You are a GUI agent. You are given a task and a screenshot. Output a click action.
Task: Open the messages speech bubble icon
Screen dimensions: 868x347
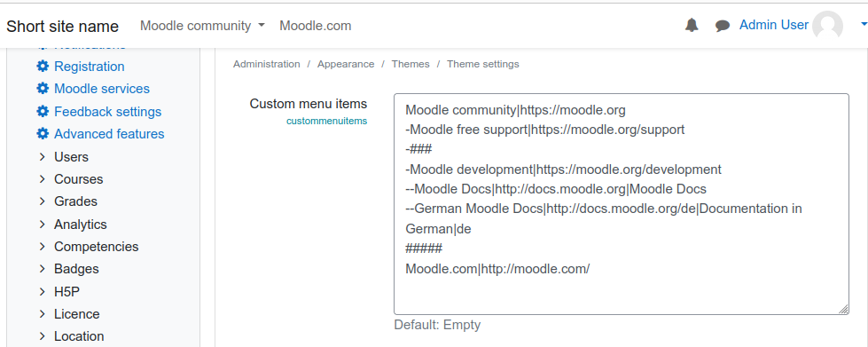722,26
